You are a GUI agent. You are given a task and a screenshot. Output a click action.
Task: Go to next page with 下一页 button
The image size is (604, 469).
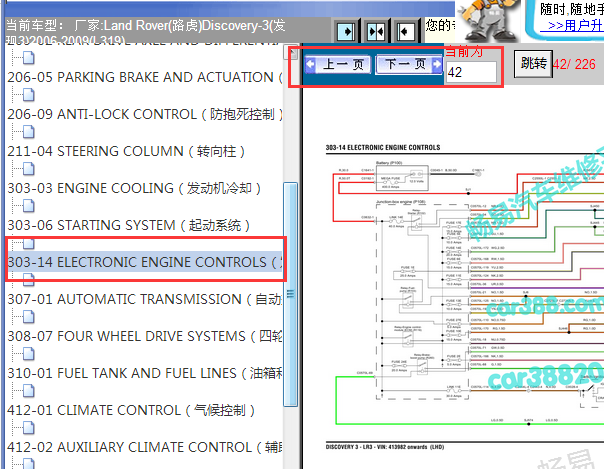pos(409,64)
